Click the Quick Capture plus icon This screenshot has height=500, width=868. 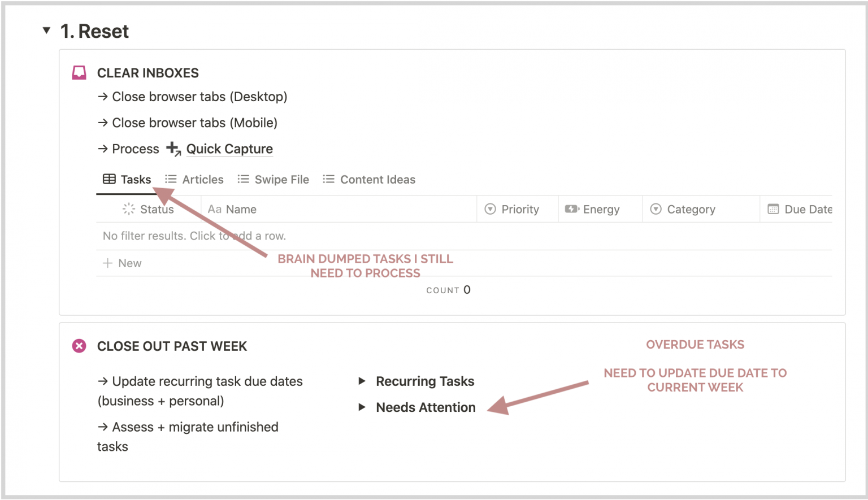(x=172, y=149)
